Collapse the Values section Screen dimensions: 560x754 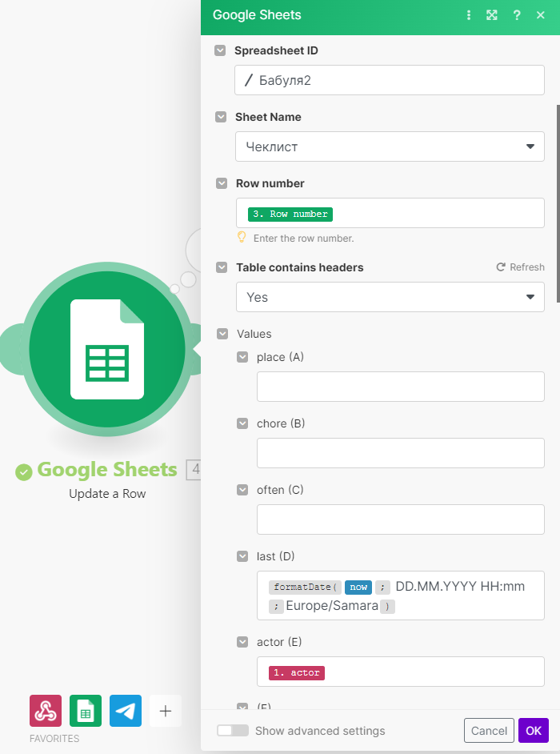pyautogui.click(x=222, y=334)
